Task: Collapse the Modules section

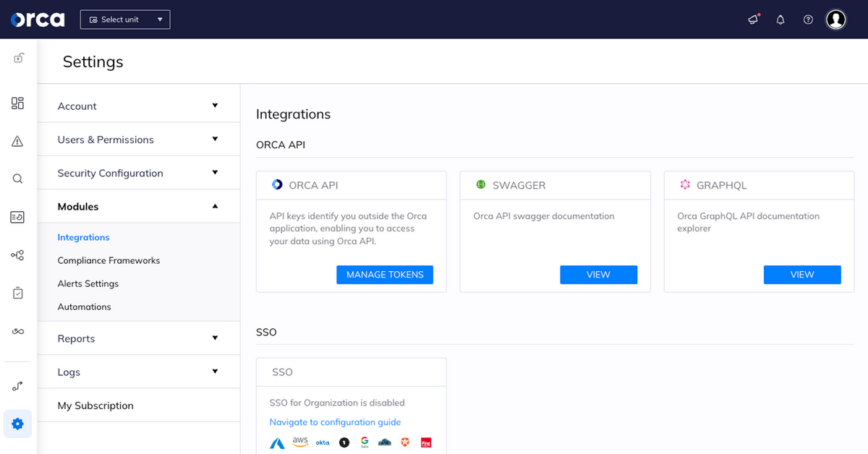Action: click(x=138, y=206)
